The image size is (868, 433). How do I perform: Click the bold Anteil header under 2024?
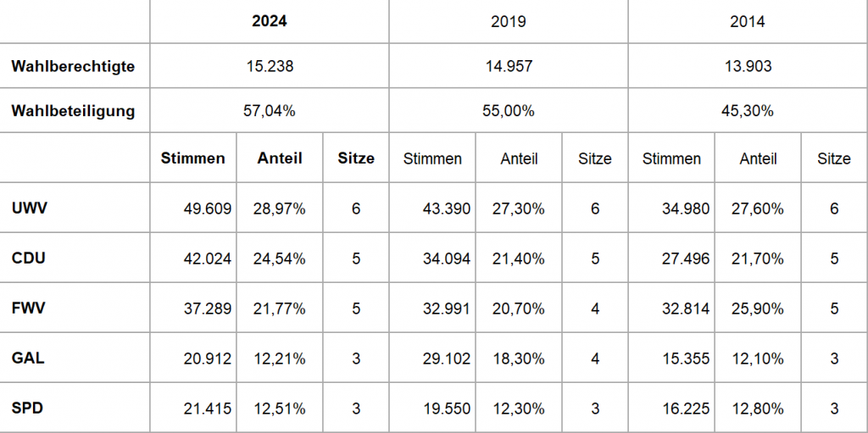pos(280,158)
